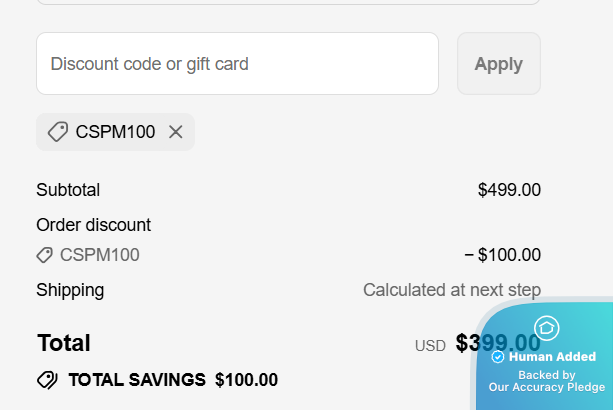Click the Apply button
The height and width of the screenshot is (410, 613).
498,64
